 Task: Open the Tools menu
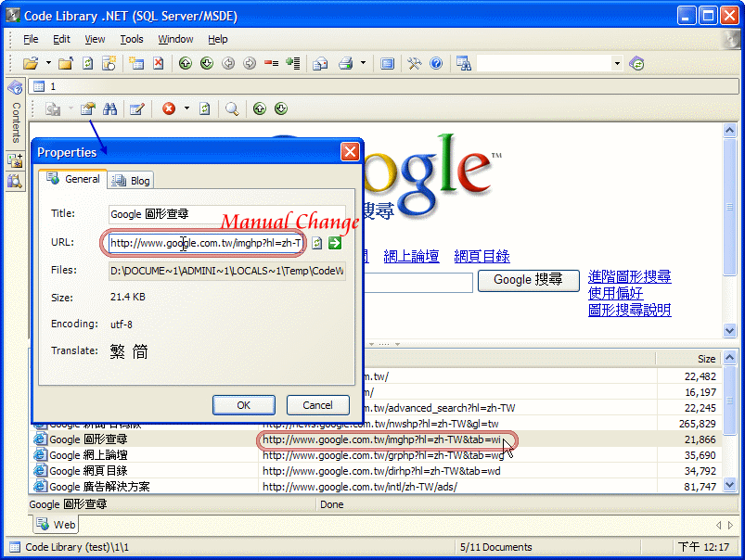coord(131,39)
